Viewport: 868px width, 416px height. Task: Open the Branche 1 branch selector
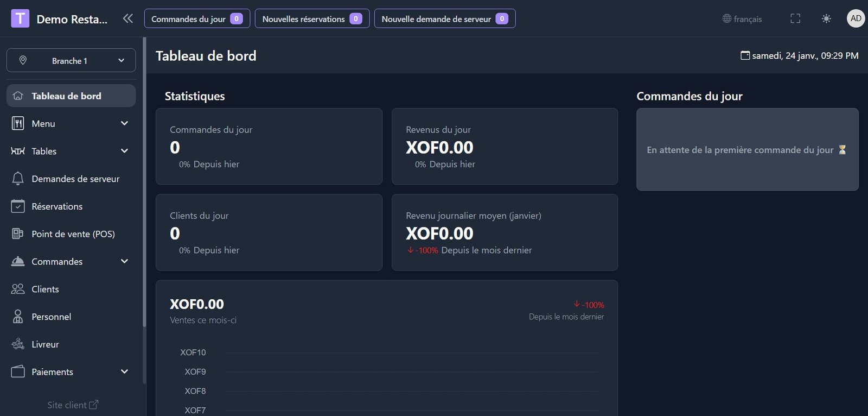click(x=71, y=60)
